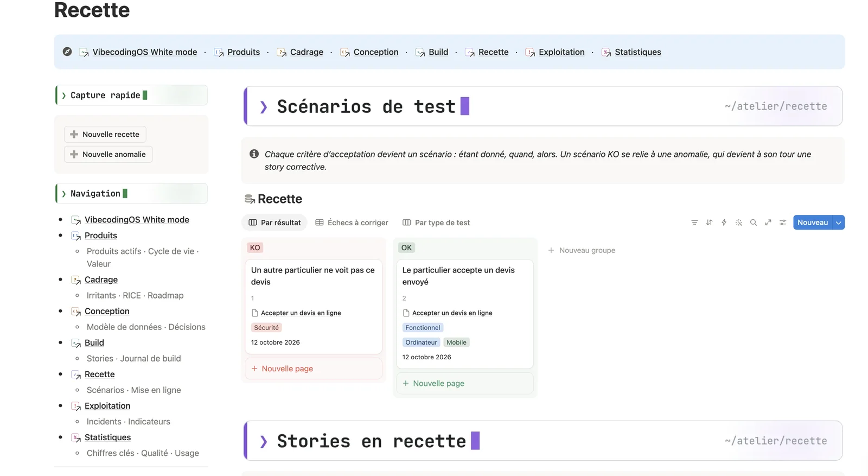
Task: Collapse the Scénarios de test toggle heading
Action: pos(264,107)
